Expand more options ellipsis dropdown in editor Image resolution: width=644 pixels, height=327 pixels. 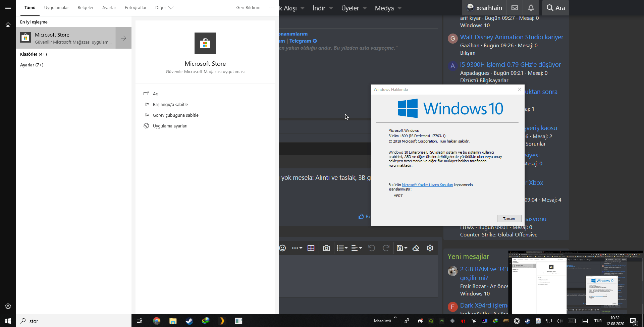tap(297, 248)
